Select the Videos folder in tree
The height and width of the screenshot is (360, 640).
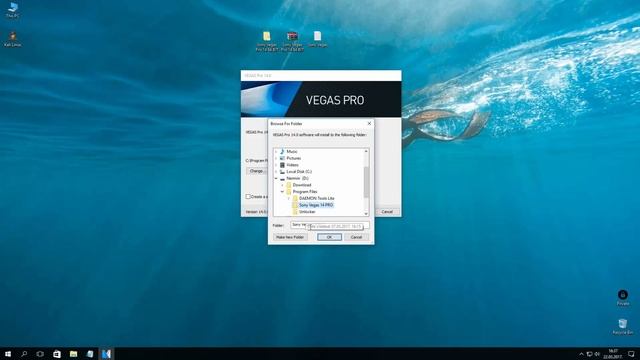click(x=292, y=165)
